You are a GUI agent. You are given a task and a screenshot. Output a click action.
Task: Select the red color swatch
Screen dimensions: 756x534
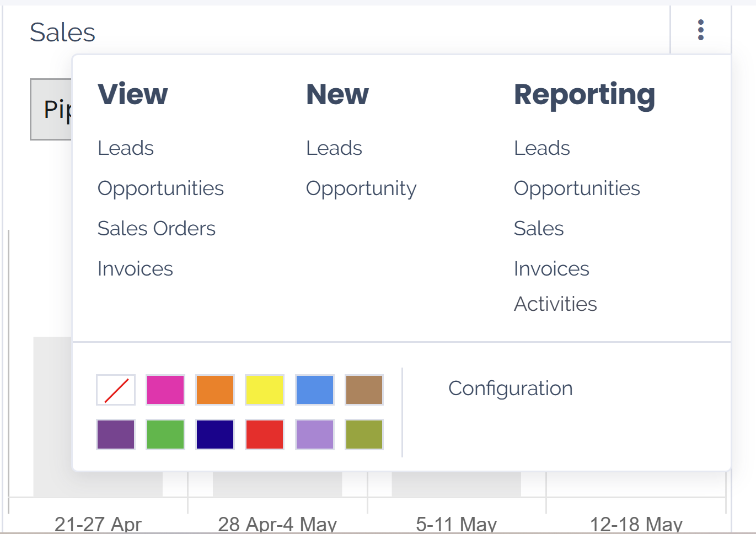(x=264, y=434)
